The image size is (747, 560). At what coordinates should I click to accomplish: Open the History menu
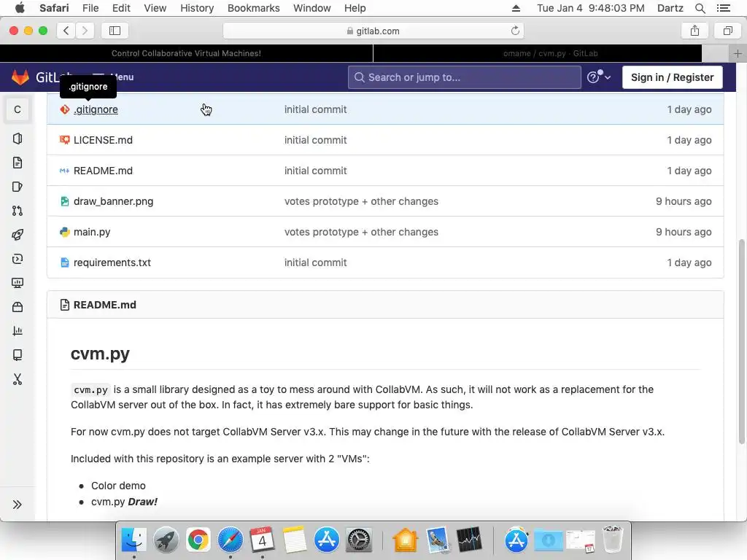[x=197, y=8]
